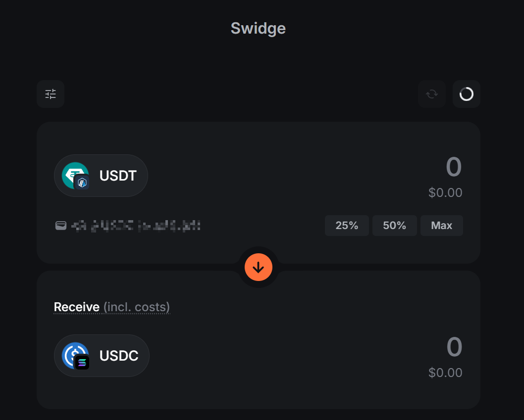Viewport: 524px width, 420px height.
Task: Click the $0.00 value under USDT amount
Action: [445, 193]
